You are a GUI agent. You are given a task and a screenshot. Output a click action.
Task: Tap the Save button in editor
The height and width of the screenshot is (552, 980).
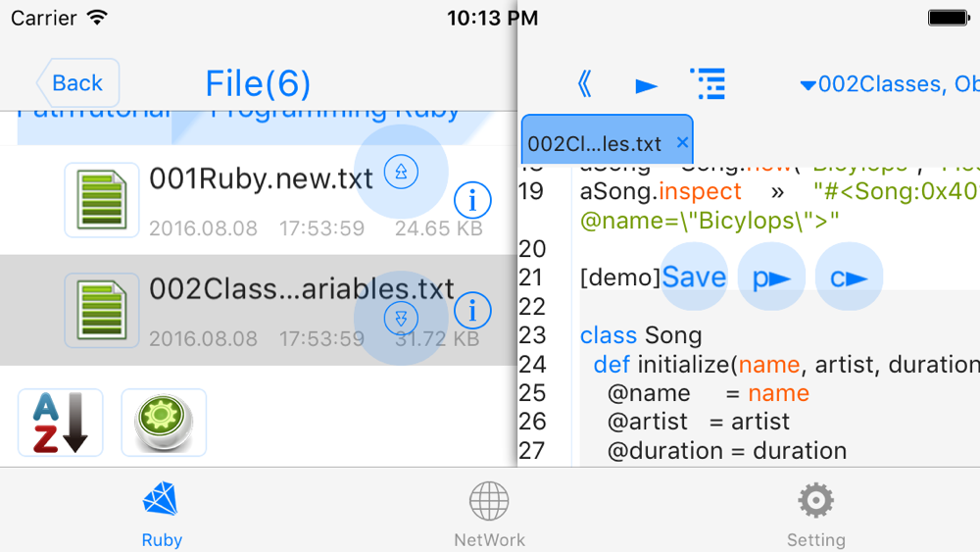[694, 276]
